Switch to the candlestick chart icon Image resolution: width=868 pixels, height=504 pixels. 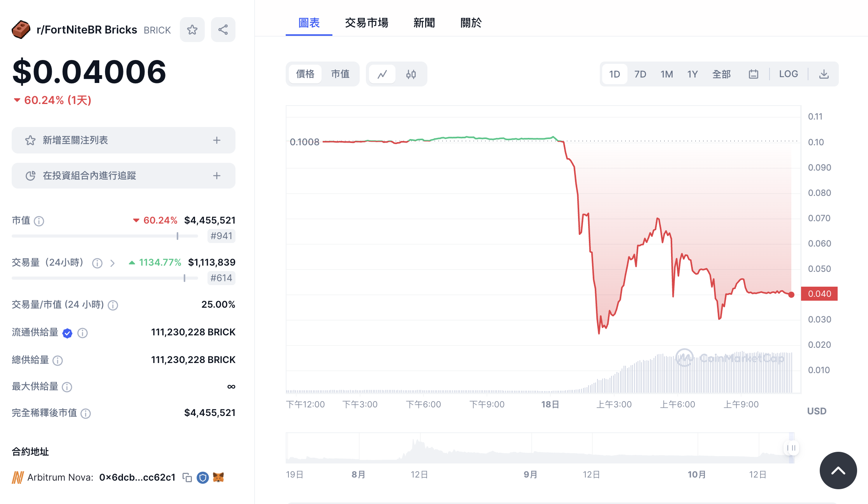point(411,74)
